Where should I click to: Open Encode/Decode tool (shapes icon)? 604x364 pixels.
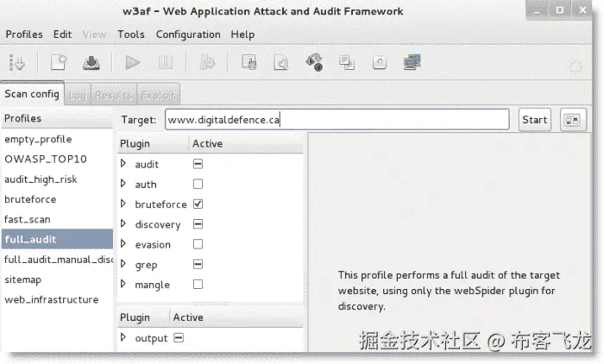[x=314, y=62]
